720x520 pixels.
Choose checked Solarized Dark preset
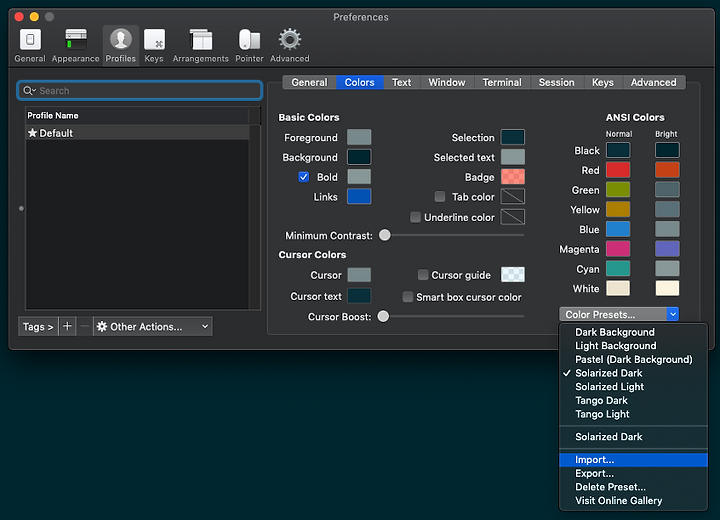click(x=633, y=373)
